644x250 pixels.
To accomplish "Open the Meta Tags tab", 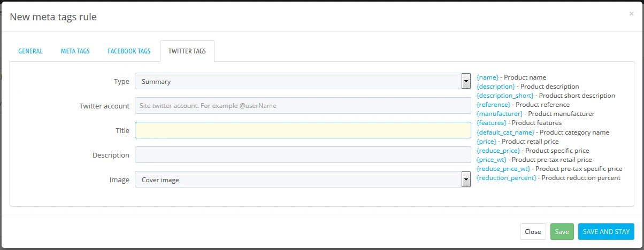I will [x=75, y=51].
